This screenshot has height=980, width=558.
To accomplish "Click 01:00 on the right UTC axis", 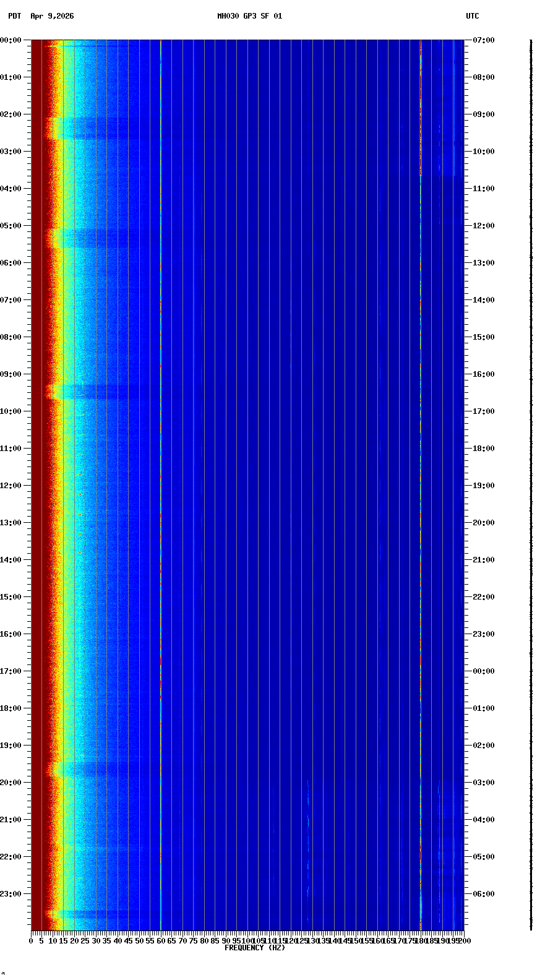I will tap(484, 708).
